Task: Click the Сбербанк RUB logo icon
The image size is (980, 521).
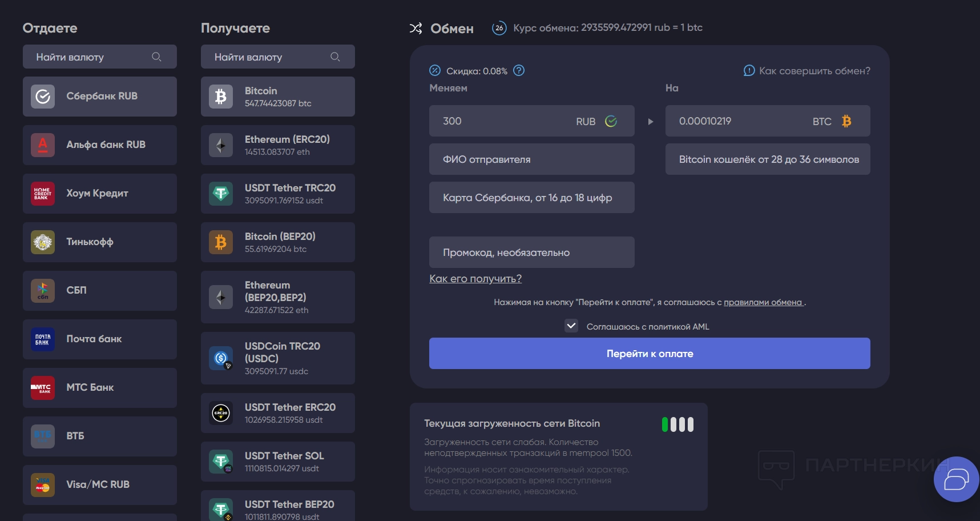Action: coord(43,97)
